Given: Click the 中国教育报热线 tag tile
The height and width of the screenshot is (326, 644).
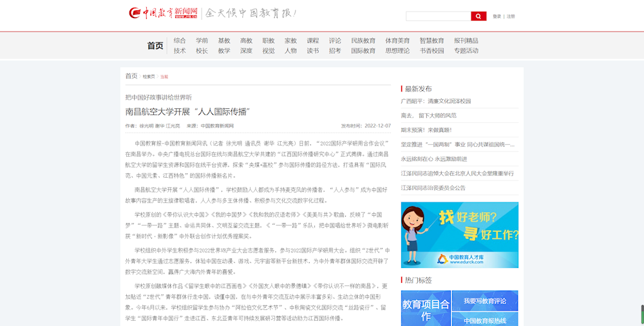Looking at the screenshot, I should [485, 320].
